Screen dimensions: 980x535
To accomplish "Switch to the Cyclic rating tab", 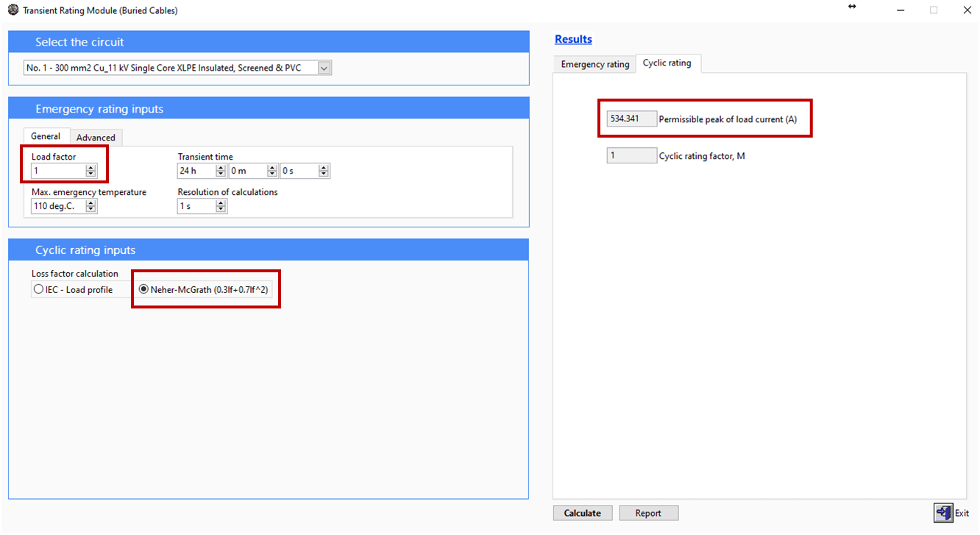I will pos(667,63).
